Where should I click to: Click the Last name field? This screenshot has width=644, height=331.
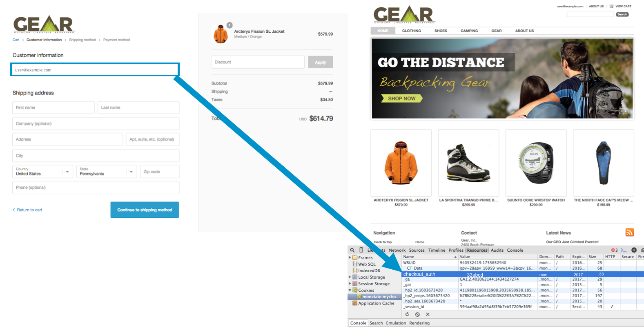[x=138, y=107]
